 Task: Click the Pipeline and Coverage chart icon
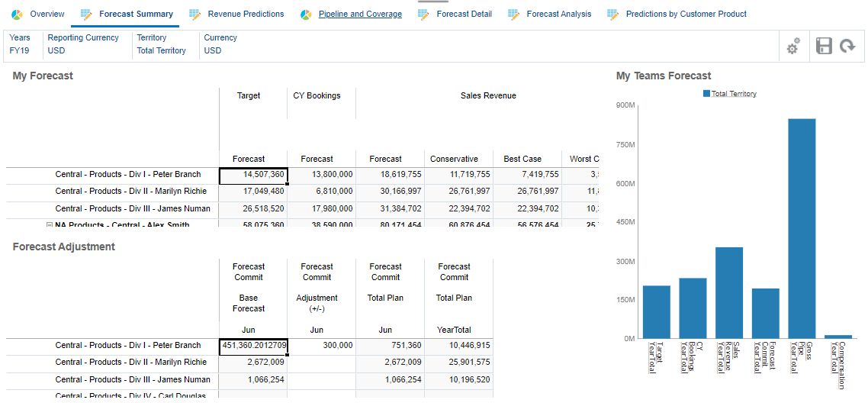306,15
